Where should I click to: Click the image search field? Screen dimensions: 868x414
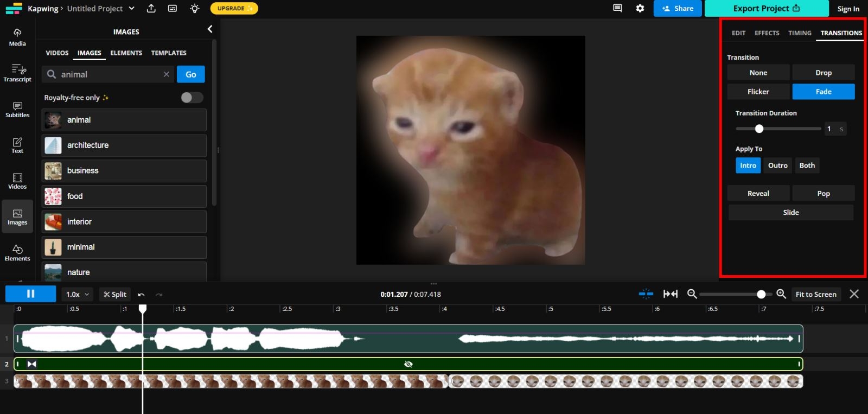pos(108,74)
